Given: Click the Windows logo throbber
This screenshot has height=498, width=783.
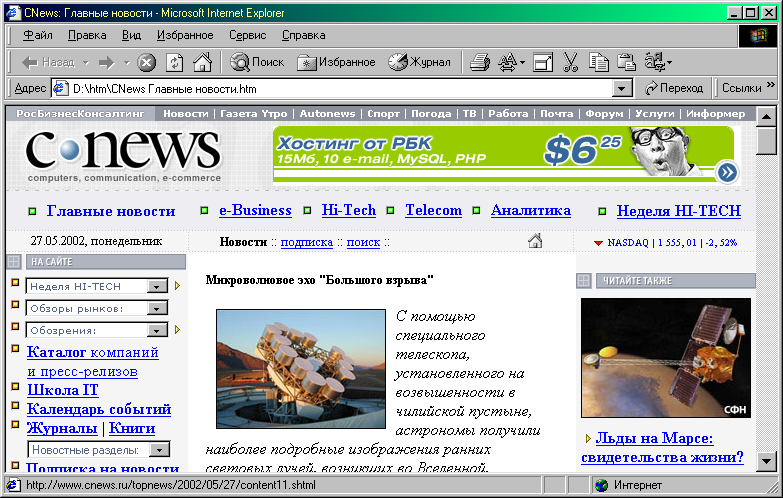Looking at the screenshot, I should 758,35.
